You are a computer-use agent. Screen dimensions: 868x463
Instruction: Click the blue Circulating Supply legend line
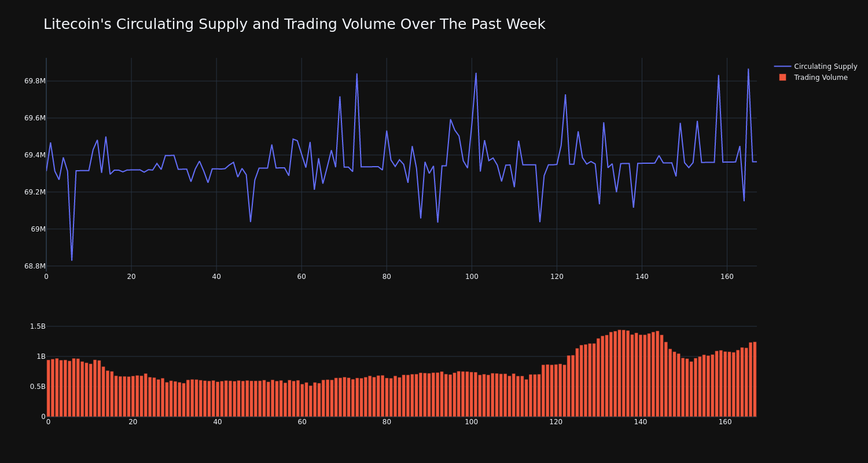point(782,67)
